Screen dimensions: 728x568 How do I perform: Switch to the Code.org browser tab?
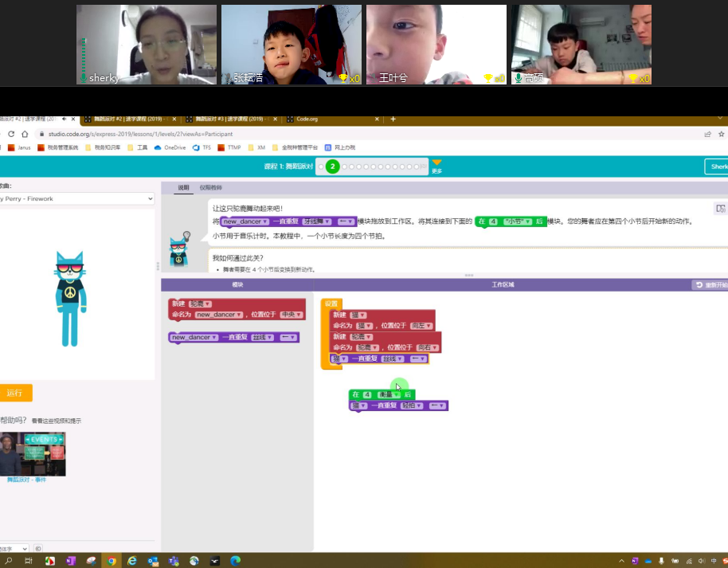(332, 119)
